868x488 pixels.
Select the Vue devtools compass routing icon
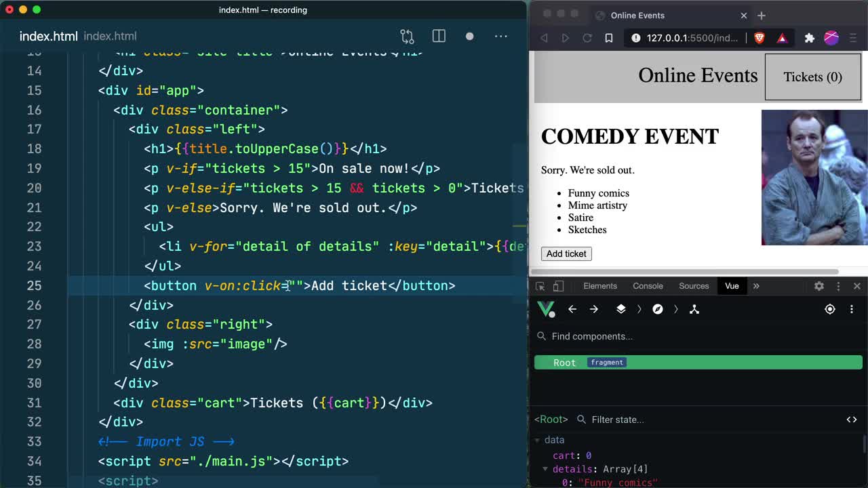click(x=657, y=309)
